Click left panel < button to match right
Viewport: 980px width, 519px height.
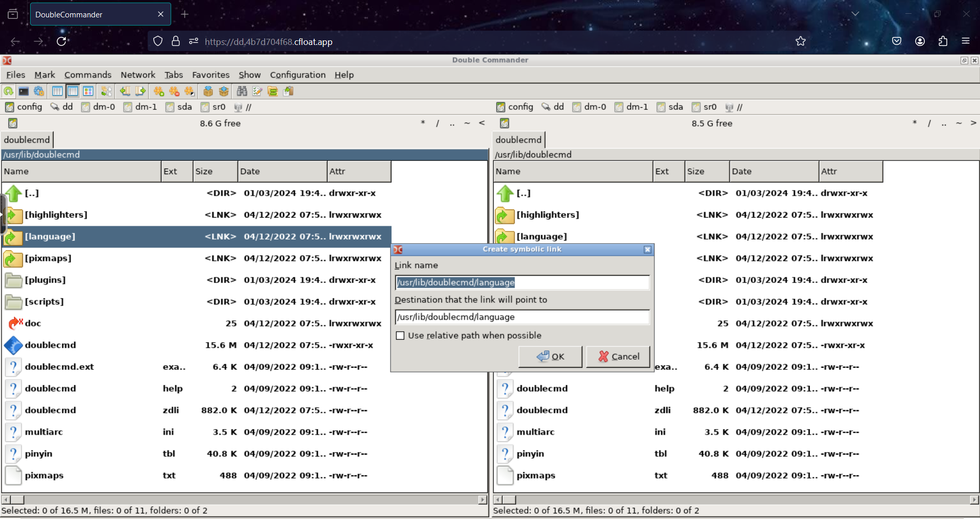pos(481,123)
